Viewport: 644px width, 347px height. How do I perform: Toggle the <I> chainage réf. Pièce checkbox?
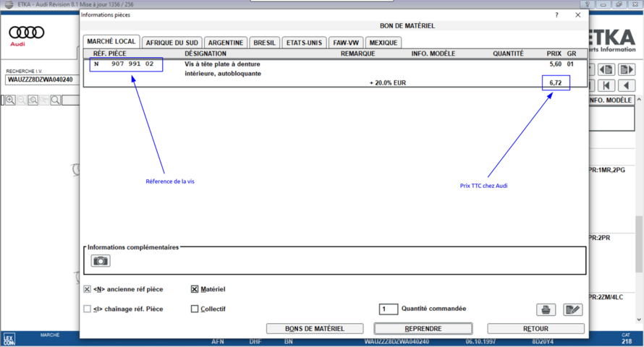(87, 309)
